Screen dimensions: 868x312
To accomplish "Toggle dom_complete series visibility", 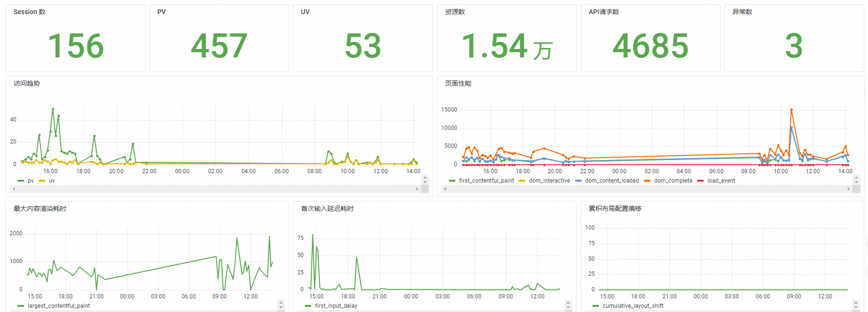I will 673,181.
